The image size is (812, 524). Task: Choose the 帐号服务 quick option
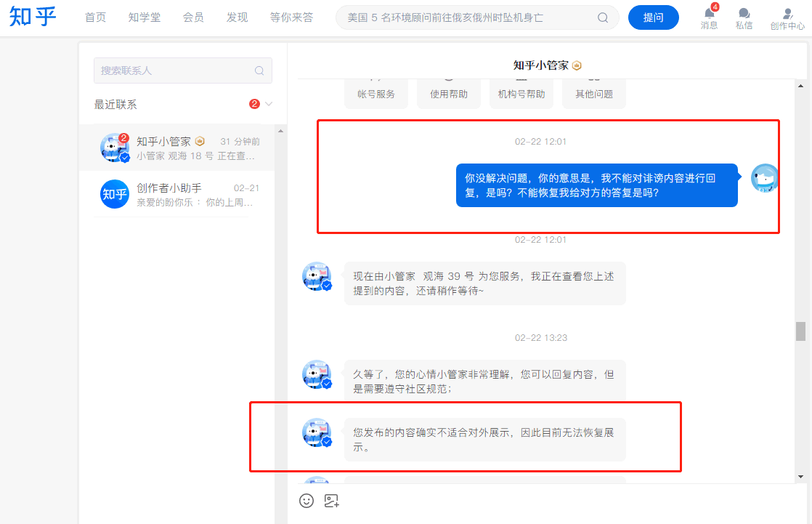(376, 94)
